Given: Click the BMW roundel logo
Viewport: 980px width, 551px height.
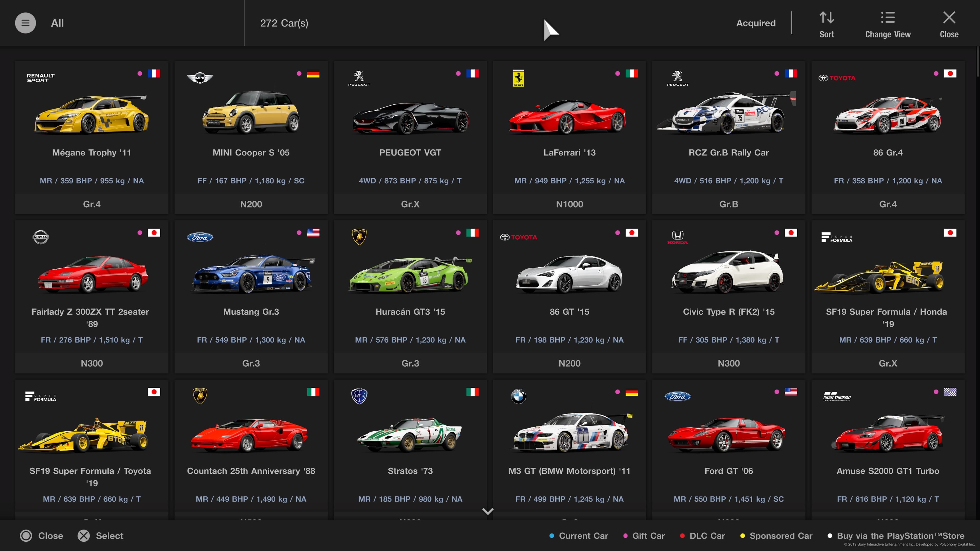Looking at the screenshot, I should tap(518, 397).
